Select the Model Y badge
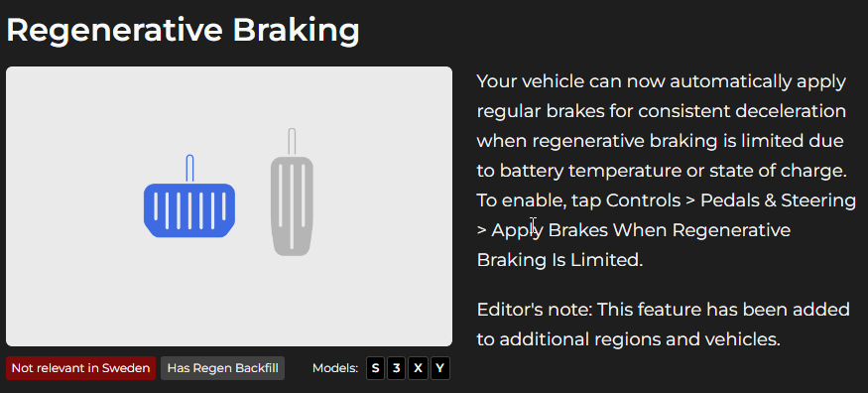This screenshot has width=868, height=393. [x=440, y=368]
